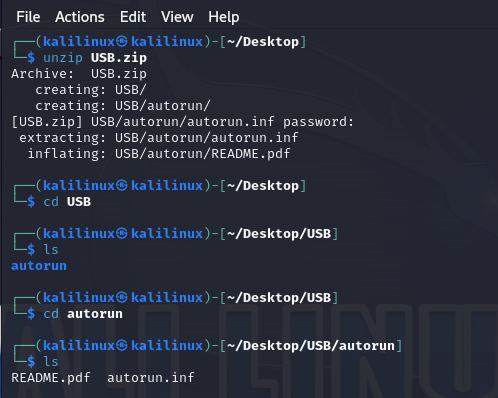Open the File menu

point(28,17)
